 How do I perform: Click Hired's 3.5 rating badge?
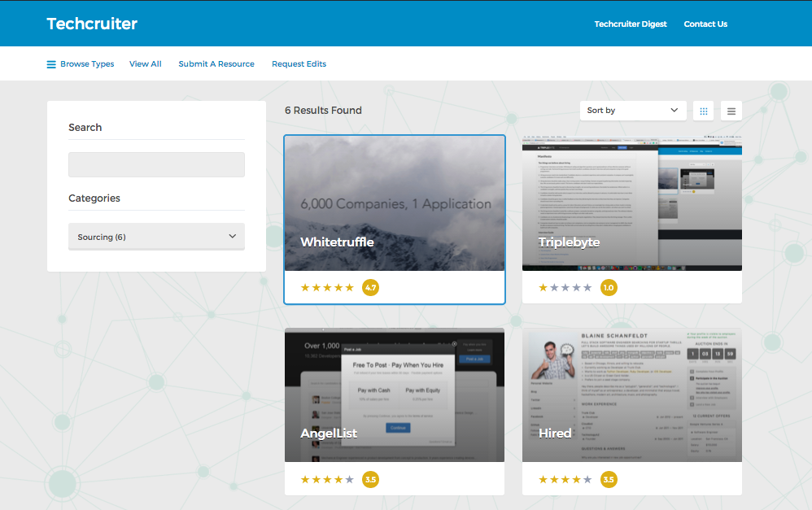609,479
